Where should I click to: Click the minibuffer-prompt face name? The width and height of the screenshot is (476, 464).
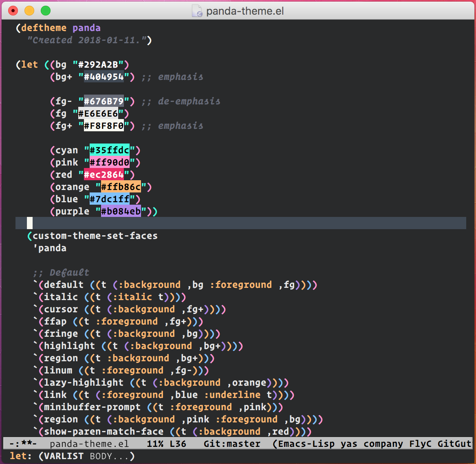92,407
